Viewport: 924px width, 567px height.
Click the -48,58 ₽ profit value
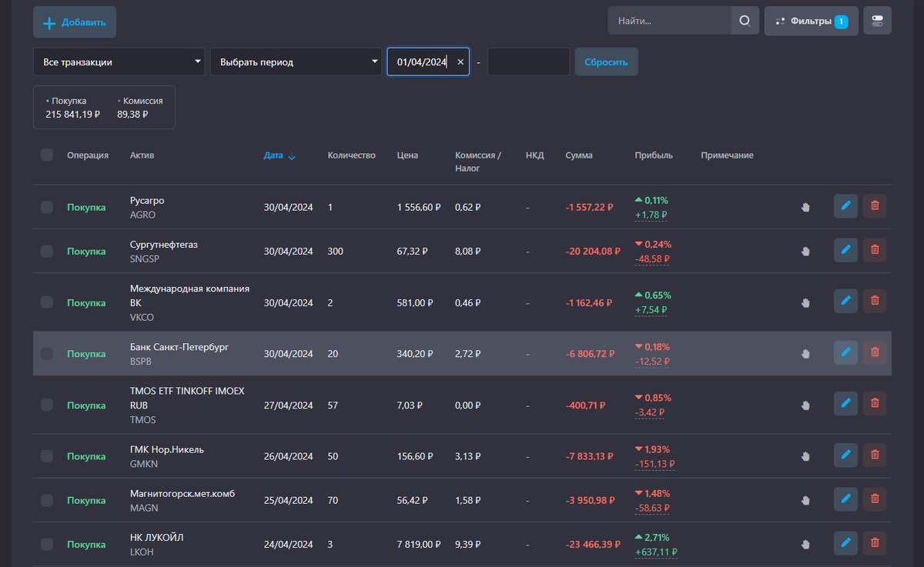(x=652, y=259)
